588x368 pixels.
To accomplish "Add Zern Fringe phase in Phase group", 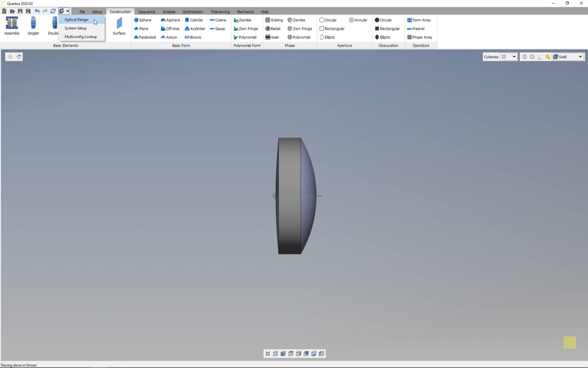I will click(x=300, y=29).
